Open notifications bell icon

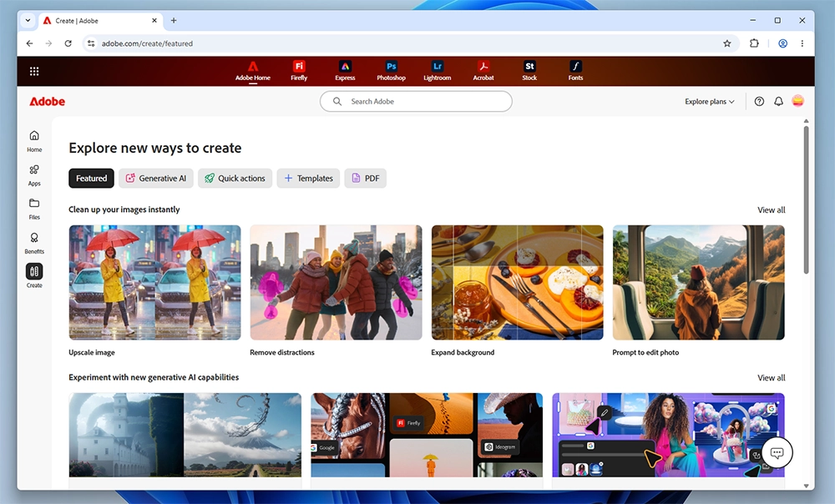(778, 101)
